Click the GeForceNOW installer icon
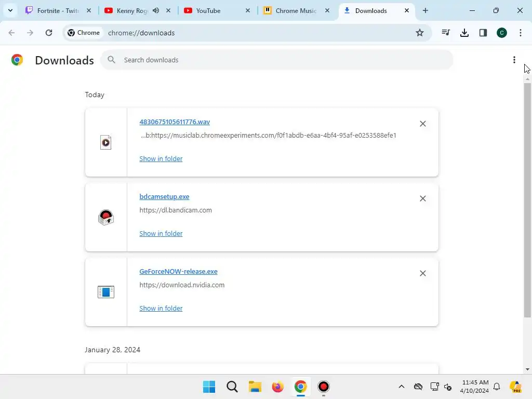This screenshot has height=399, width=532. tap(106, 292)
